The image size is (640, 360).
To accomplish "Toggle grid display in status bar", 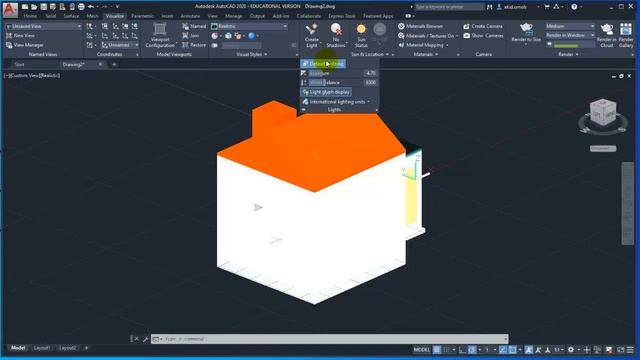I will 437,350.
